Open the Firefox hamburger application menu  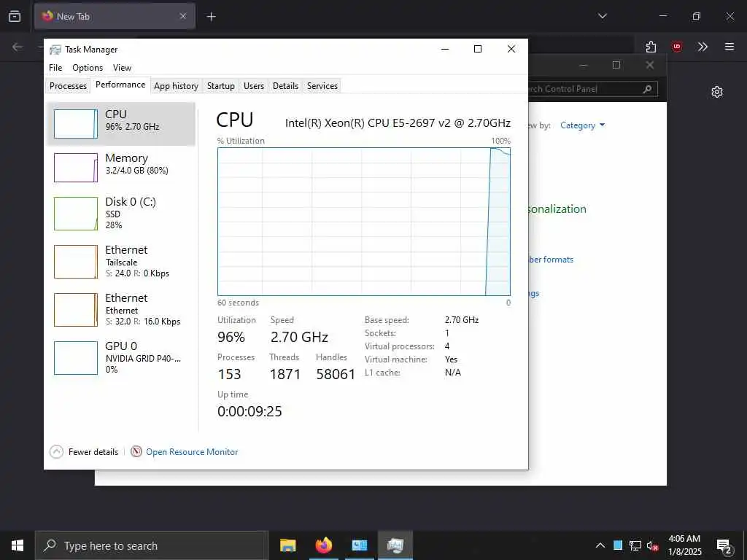pos(729,47)
